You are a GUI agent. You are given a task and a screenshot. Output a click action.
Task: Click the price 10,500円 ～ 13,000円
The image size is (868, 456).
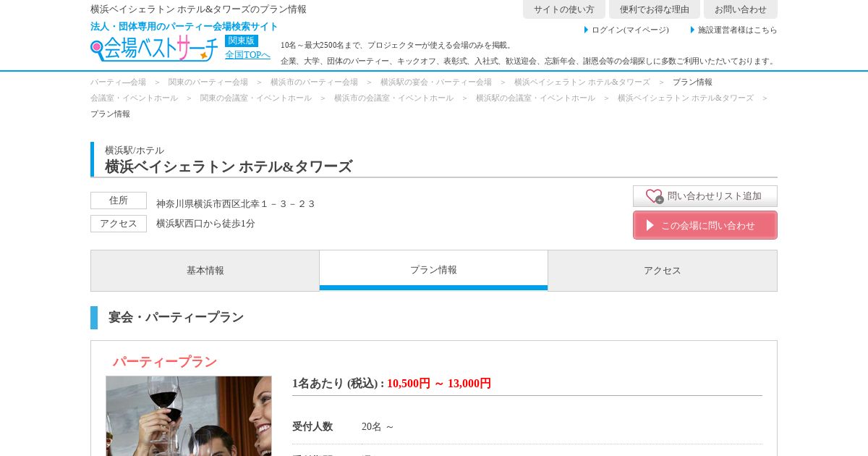point(439,384)
